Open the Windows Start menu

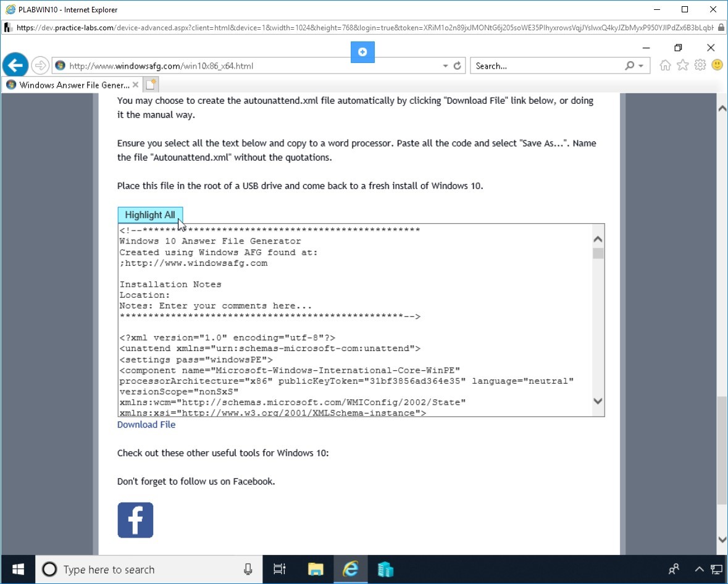pyautogui.click(x=18, y=569)
